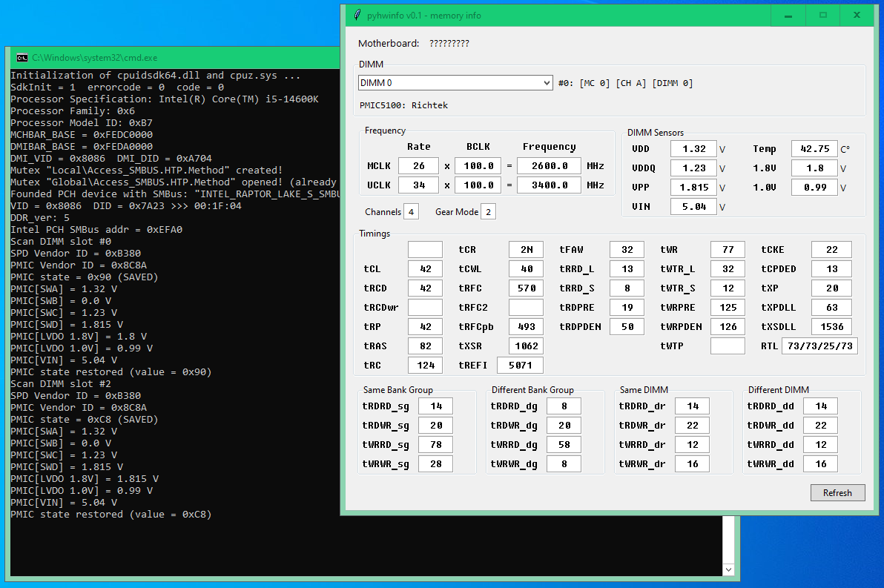Click the VIN voltage field 5.04

[693, 206]
